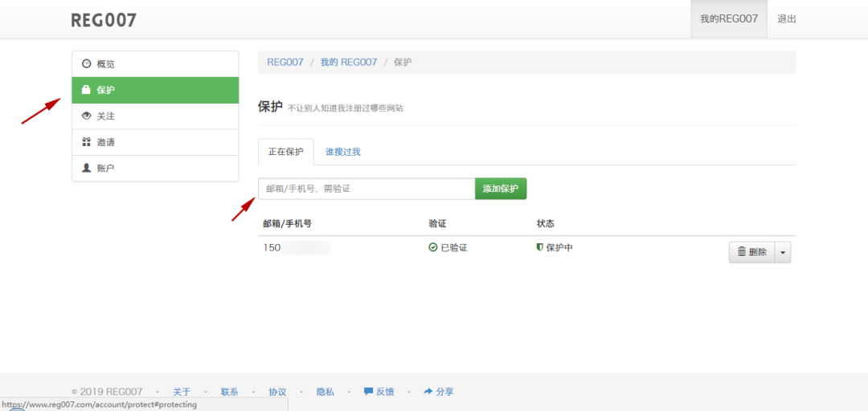This screenshot has width=868, height=411.
Task: Click the lock icon beside 保护
Action: pos(86,90)
